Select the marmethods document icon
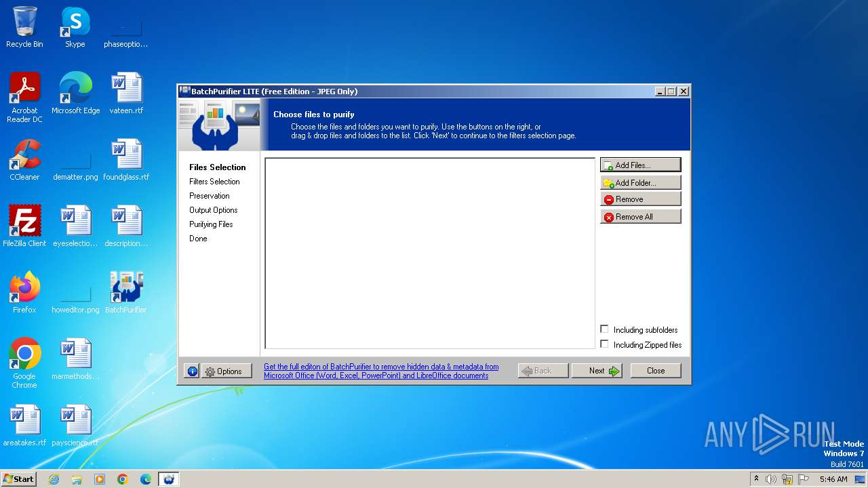Viewport: 868px width, 488px height. [75, 359]
